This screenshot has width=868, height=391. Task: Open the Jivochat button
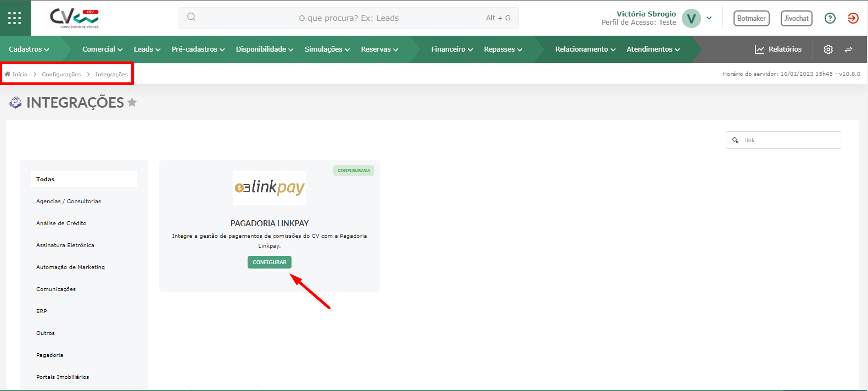coord(796,18)
